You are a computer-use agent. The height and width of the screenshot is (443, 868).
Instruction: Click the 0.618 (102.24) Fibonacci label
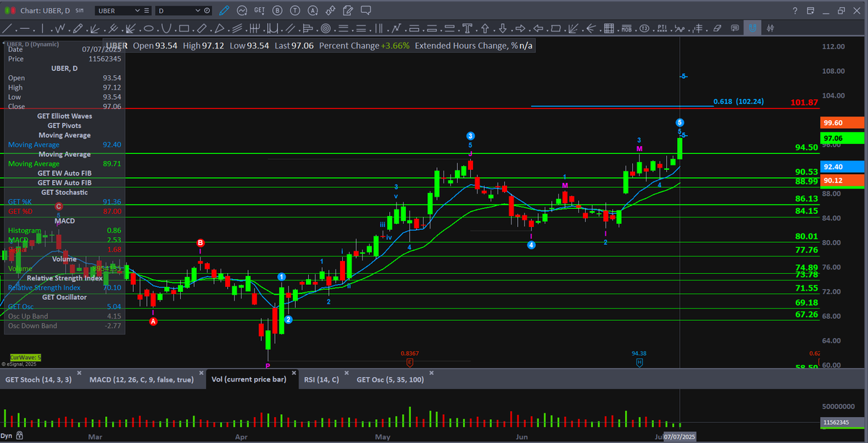(x=738, y=102)
